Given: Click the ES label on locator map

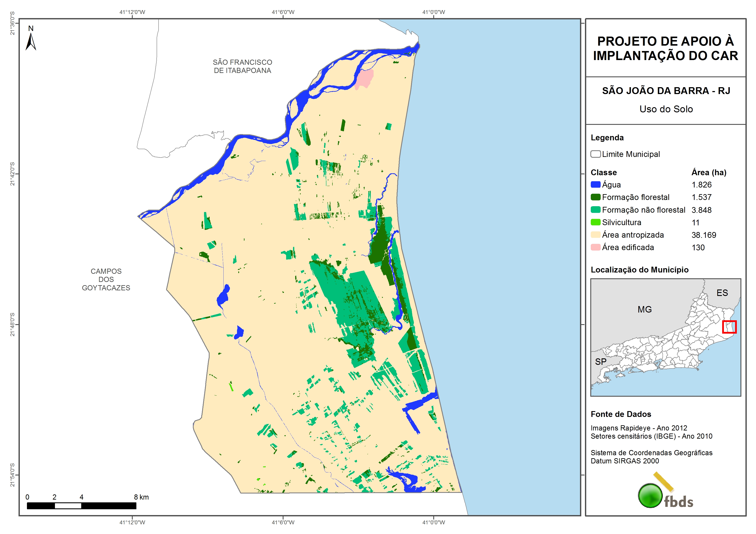Looking at the screenshot, I should point(722,293).
